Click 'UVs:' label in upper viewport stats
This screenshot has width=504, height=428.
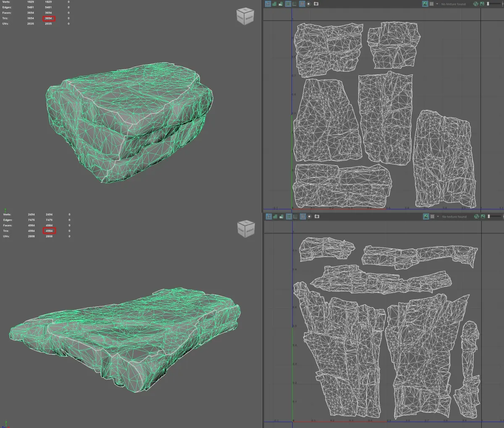[6, 23]
